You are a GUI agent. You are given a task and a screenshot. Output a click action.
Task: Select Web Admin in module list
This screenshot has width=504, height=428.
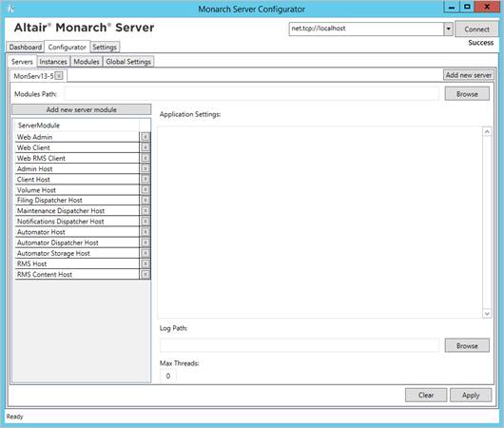click(77, 137)
